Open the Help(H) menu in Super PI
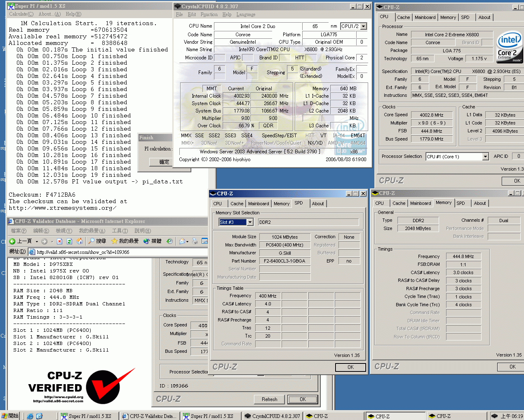Image resolution: width=524 pixels, height=420 pixels. point(73,14)
